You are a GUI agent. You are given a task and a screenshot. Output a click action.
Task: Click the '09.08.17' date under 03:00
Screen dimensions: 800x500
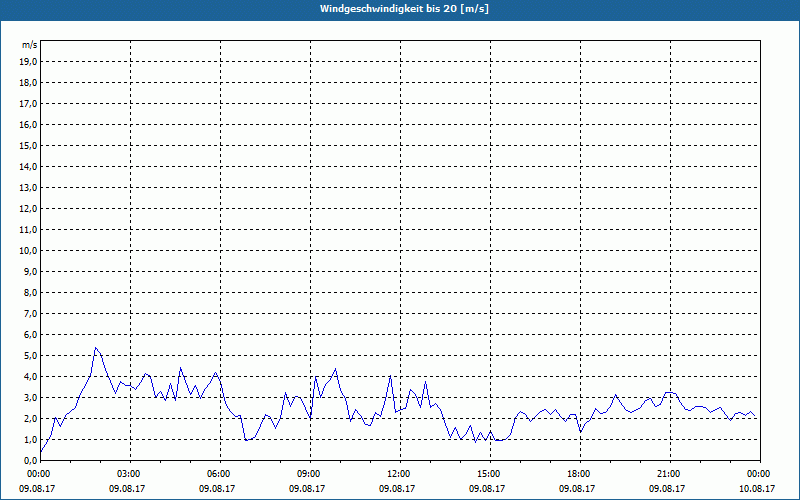(127, 488)
